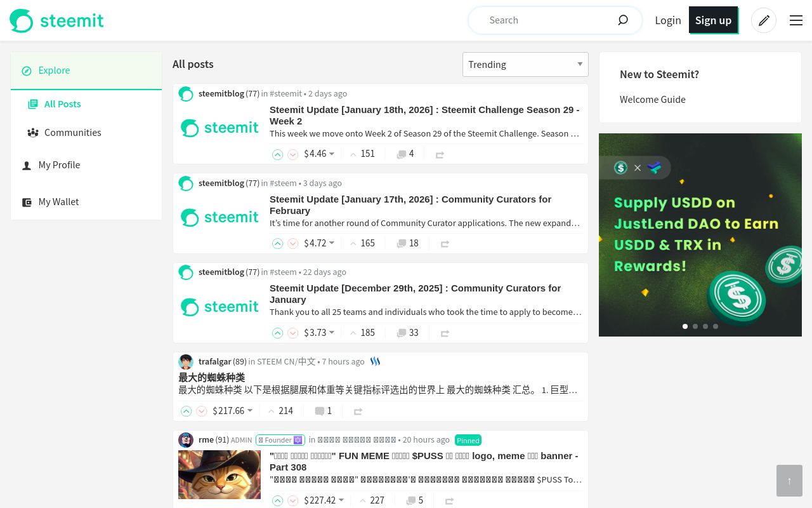Image resolution: width=812 pixels, height=508 pixels.
Task: Open the Pinned badge on rme's post
Action: (468, 441)
